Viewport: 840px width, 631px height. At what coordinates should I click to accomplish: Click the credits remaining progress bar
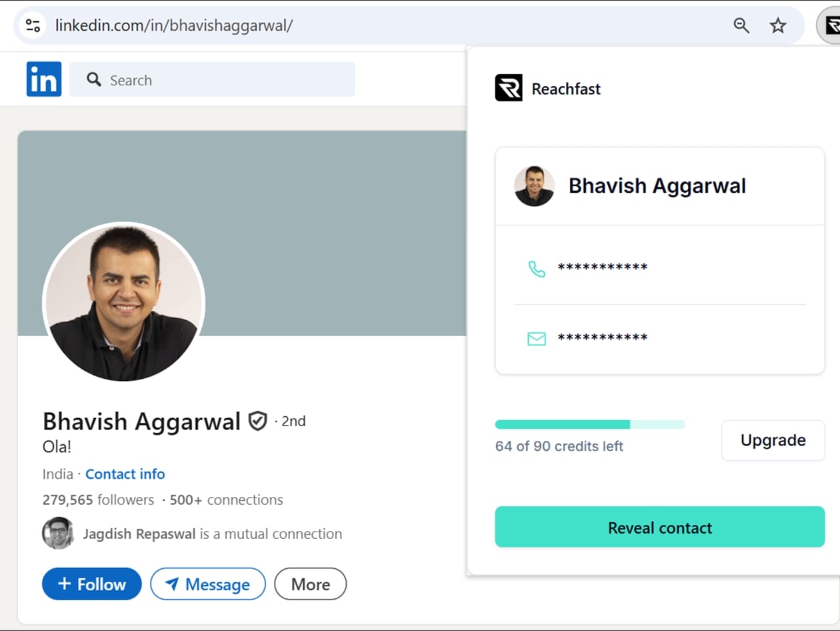589,425
